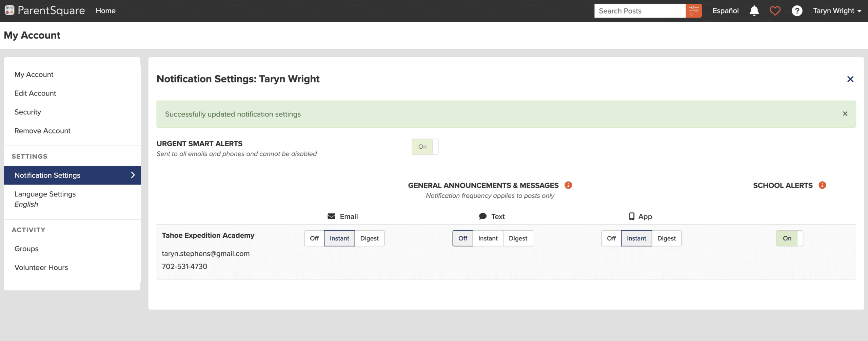Click the ParentSquare logo icon
Viewport: 868px width, 341px height.
pos(9,10)
